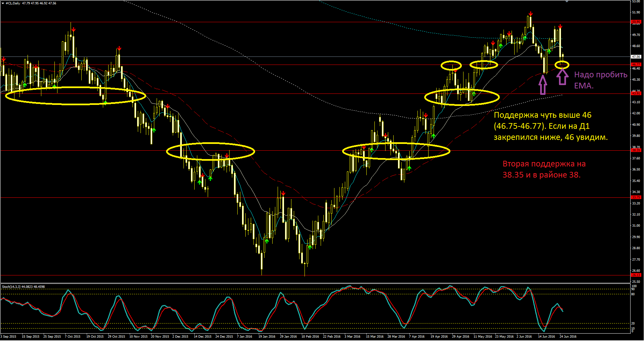Image resolution: width=644 pixels, height=341 pixels.
Task: Click the 7 Jan 2016 date label
Action: tap(245, 337)
